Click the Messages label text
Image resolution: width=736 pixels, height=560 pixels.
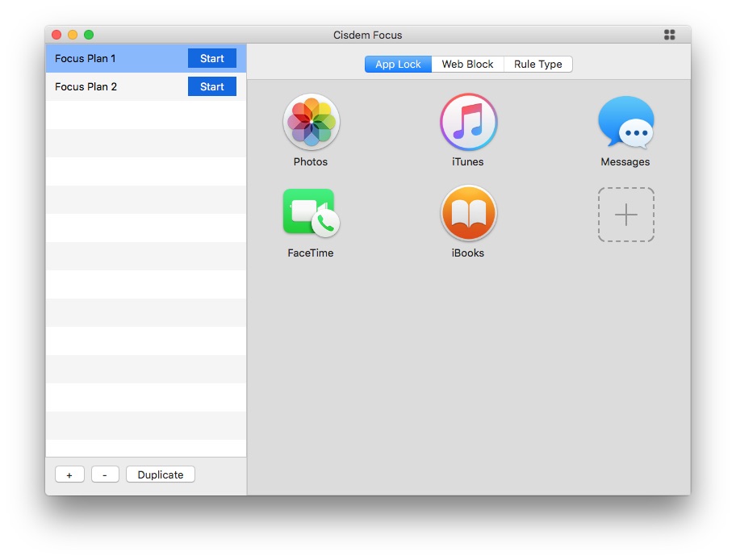625,162
